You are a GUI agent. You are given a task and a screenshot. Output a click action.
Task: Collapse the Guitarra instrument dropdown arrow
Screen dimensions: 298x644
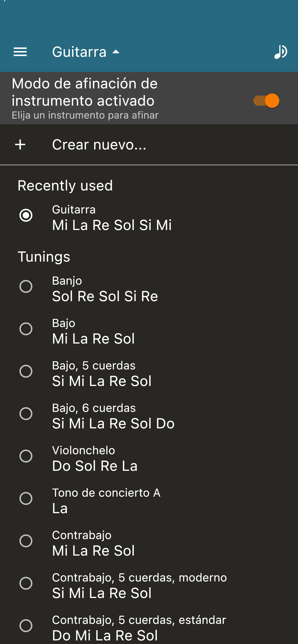[116, 52]
